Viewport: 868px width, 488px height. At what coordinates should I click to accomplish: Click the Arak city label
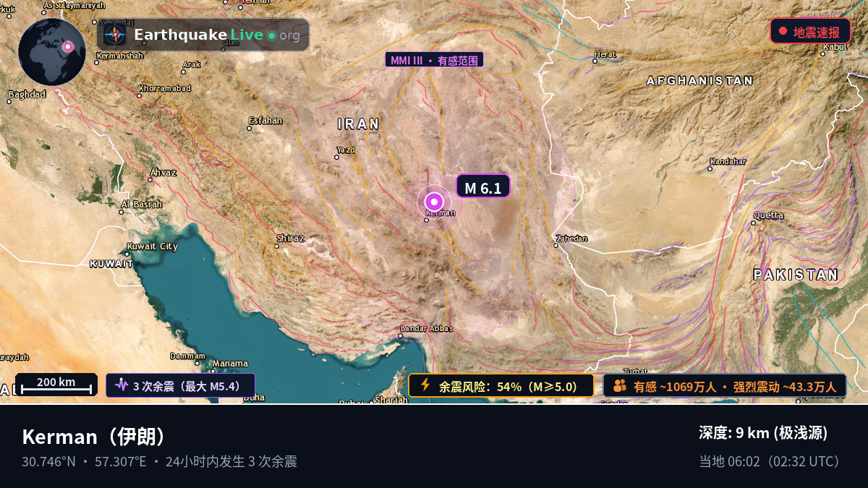point(192,64)
